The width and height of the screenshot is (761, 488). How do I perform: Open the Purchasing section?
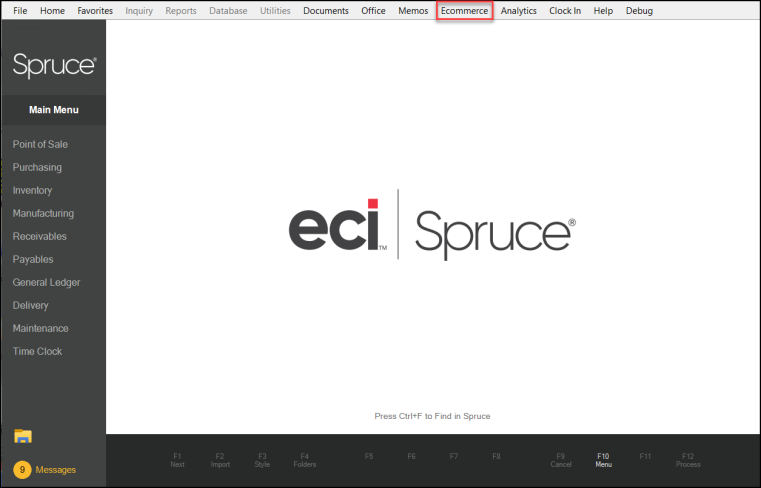pyautogui.click(x=37, y=168)
